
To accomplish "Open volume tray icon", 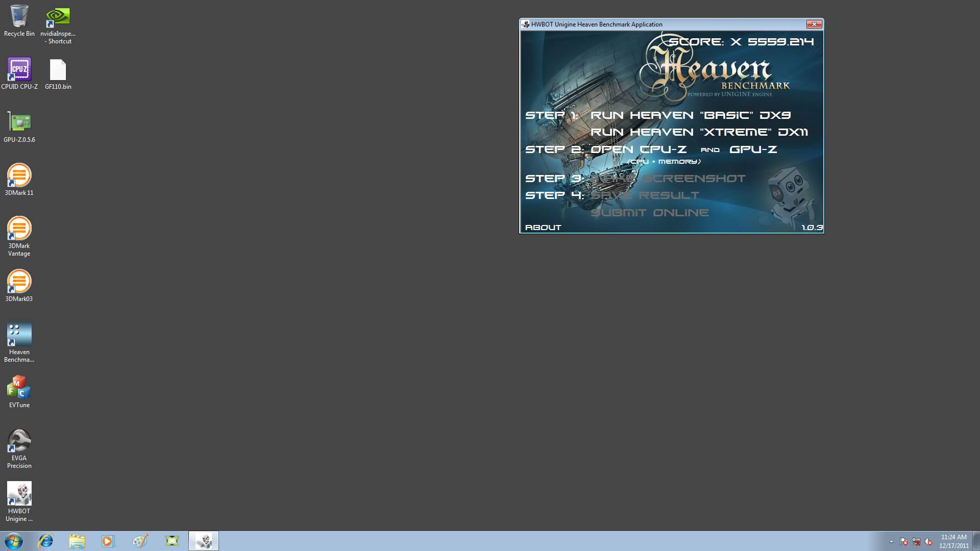I will pyautogui.click(x=928, y=541).
